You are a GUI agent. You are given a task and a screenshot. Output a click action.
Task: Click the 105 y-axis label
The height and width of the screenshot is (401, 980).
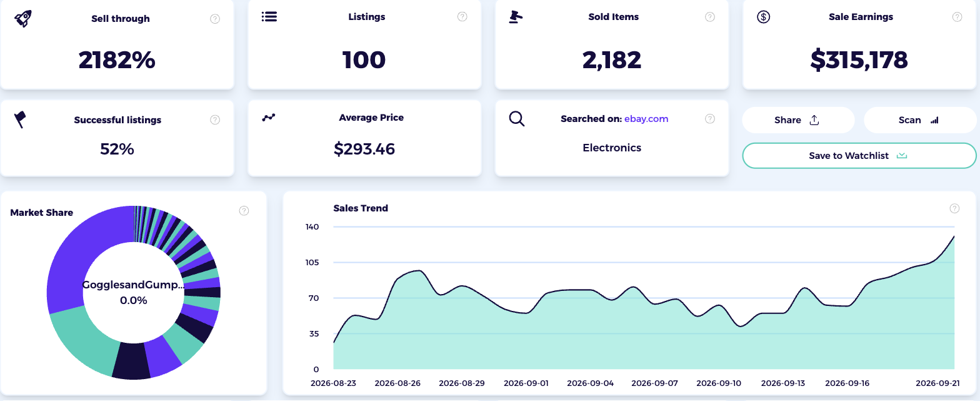tap(312, 263)
